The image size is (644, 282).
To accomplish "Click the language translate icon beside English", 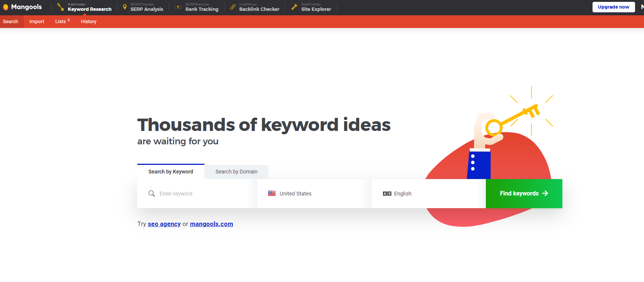I will pos(387,194).
